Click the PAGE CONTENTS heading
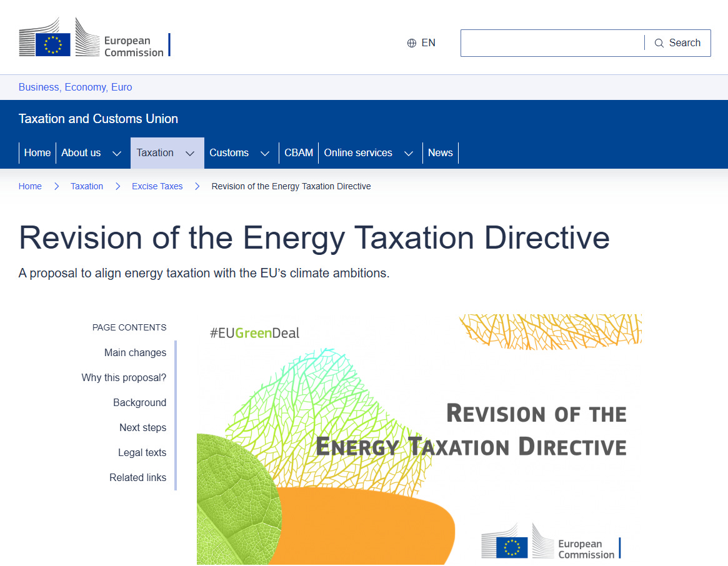The image size is (728, 566). coord(129,328)
